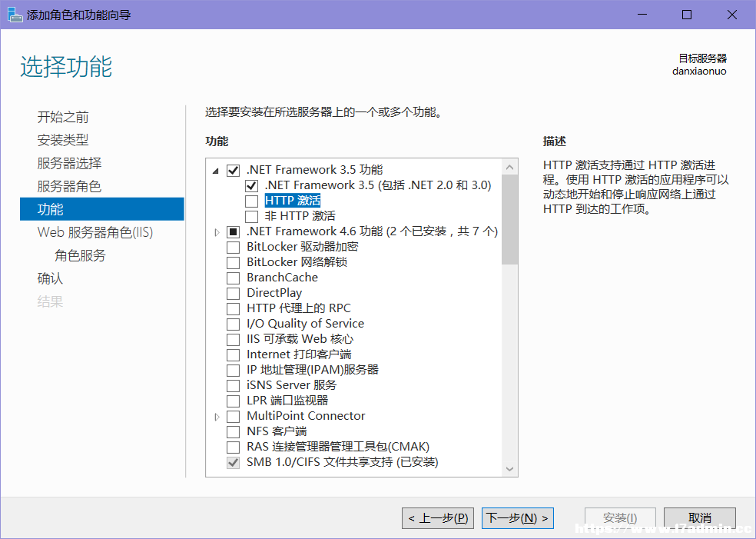The width and height of the screenshot is (756, 539).
Task: Click 取消 to cancel the wizard
Action: point(700,518)
